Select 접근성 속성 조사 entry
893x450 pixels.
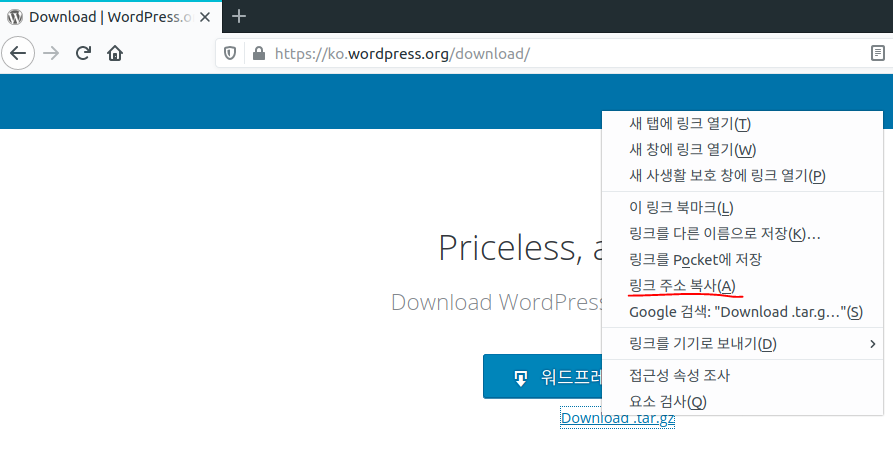[x=742, y=375]
